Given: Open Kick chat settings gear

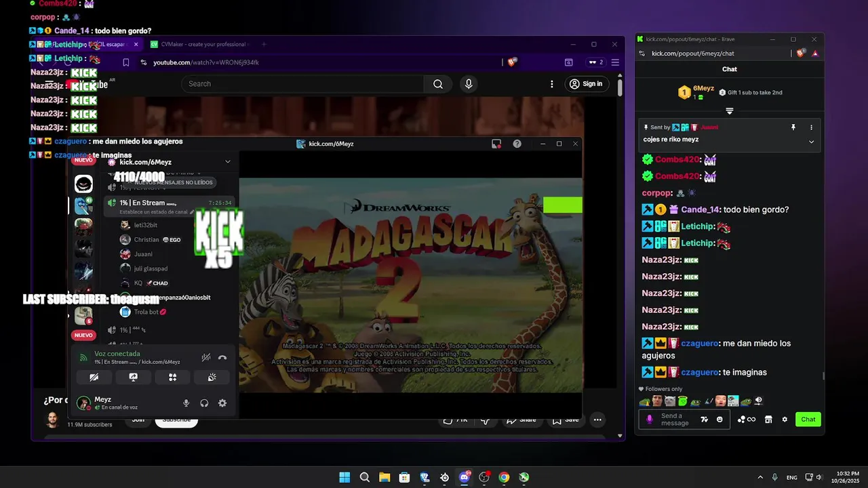Looking at the screenshot, I should pyautogui.click(x=785, y=420).
